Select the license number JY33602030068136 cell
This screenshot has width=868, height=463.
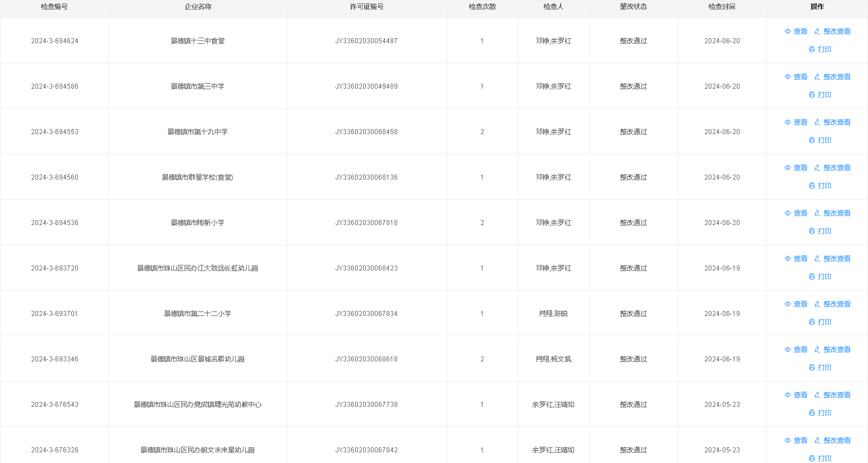[x=366, y=177]
